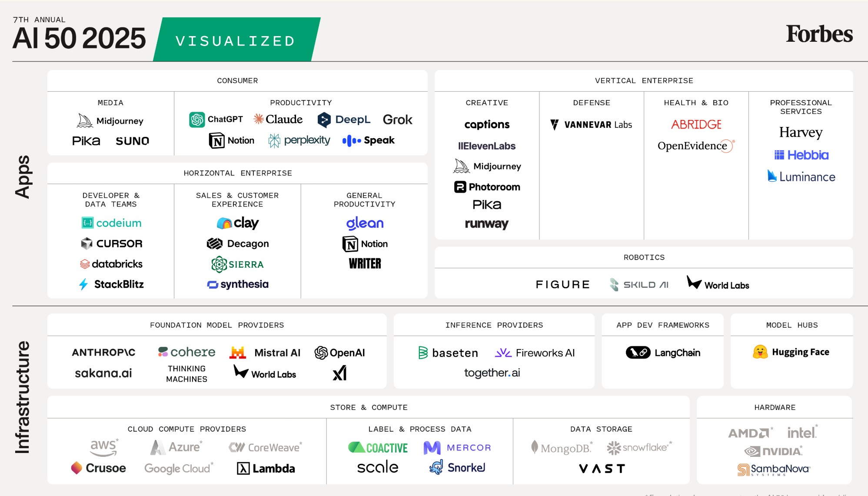Click the ElevenLabs logo text
Image resolution: width=868 pixels, height=496 pixels.
[487, 146]
